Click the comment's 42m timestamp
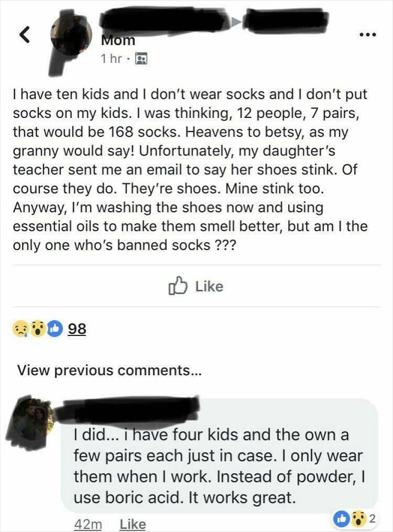 (x=88, y=524)
